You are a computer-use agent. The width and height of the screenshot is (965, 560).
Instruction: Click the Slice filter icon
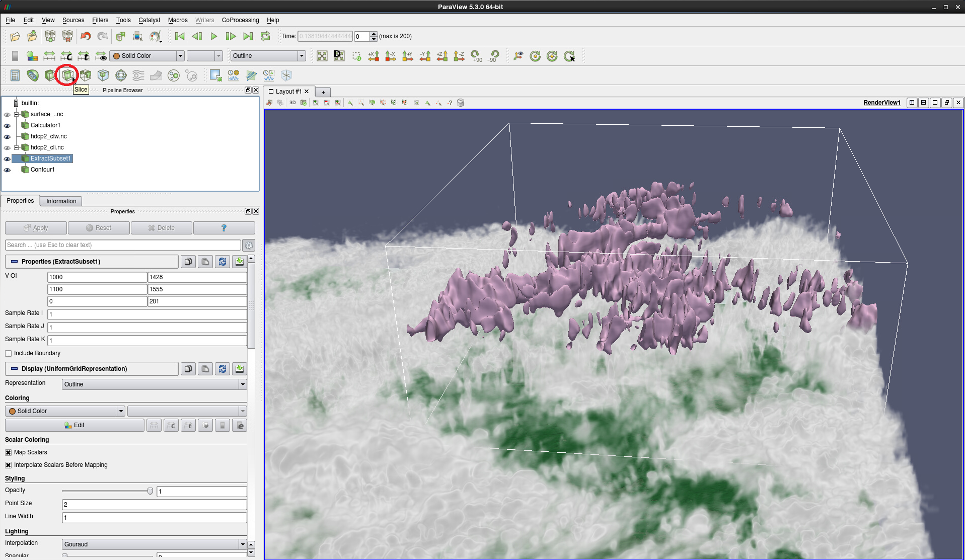click(67, 75)
